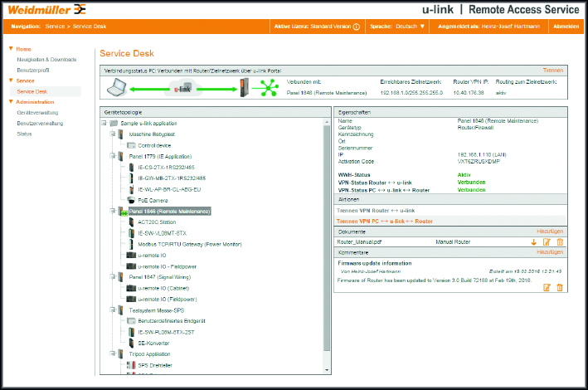Click Trennen VPN Router ↔ u-link action
Viewport: 588px width, 390px height.
pyautogui.click(x=376, y=211)
